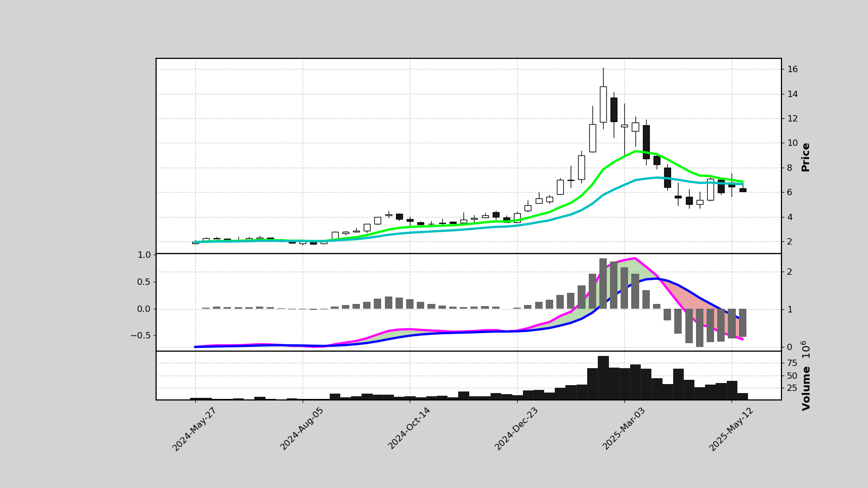The image size is (868, 488).
Task: Click the peak of the green moving average
Action: [635, 151]
